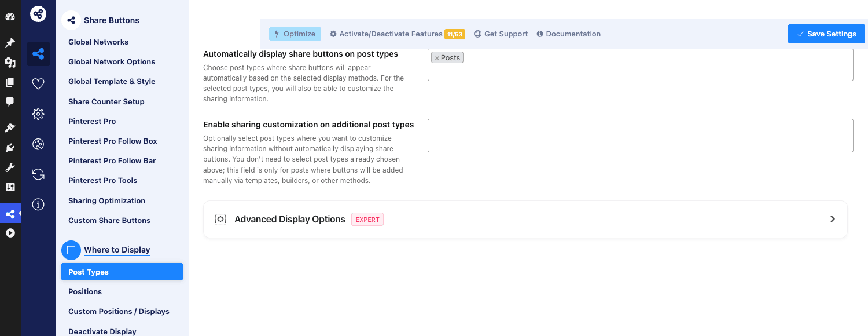This screenshot has height=336, width=868.
Task: Open the gear settings section in the dark sidebar
Action: [38, 114]
